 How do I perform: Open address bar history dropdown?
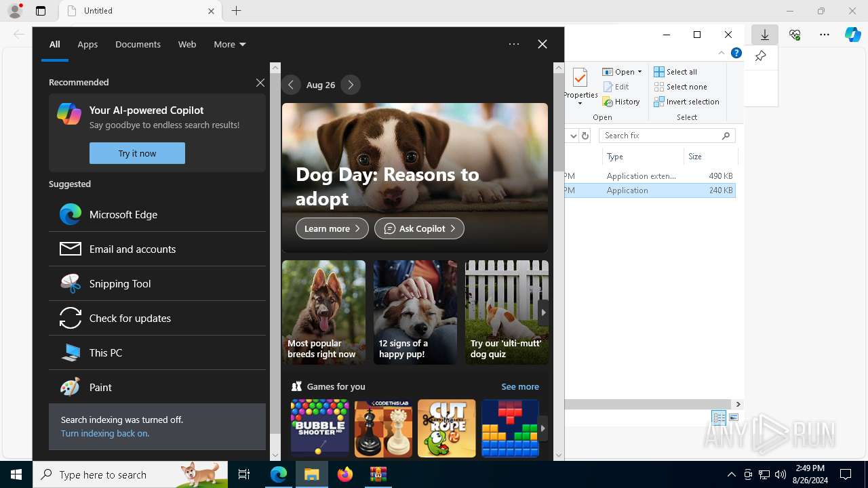click(x=573, y=136)
